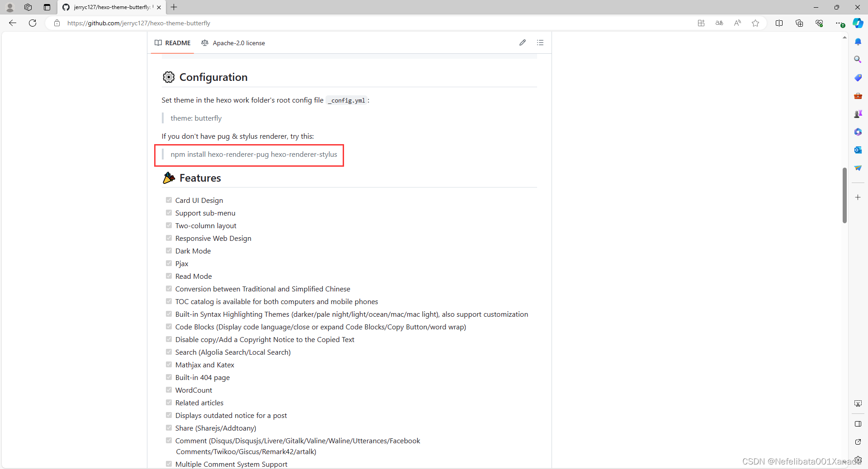868x469 pixels.
Task: Click 'Share (Sharejs/Addtoany)' text
Action: pyautogui.click(x=216, y=428)
